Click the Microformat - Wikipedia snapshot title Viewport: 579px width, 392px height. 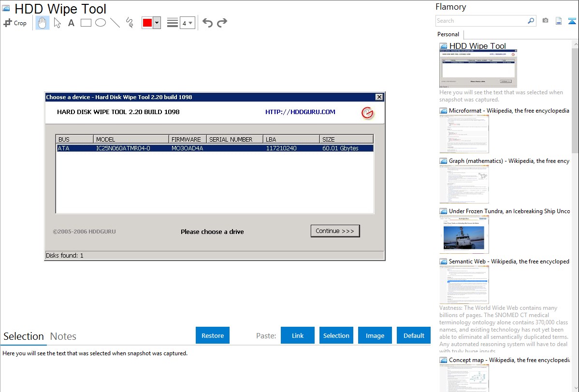pos(509,111)
